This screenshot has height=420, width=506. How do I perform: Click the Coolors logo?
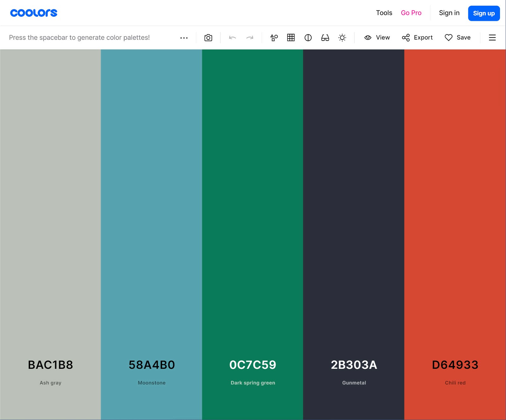click(34, 13)
